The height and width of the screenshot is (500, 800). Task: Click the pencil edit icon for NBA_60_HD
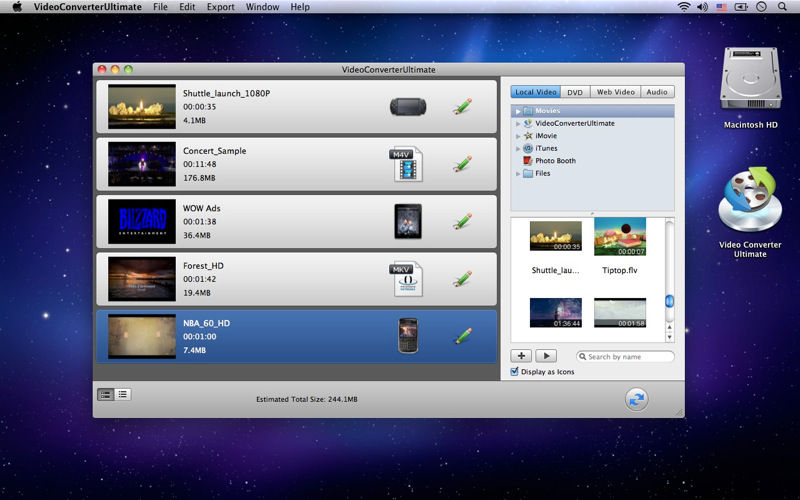tap(463, 336)
